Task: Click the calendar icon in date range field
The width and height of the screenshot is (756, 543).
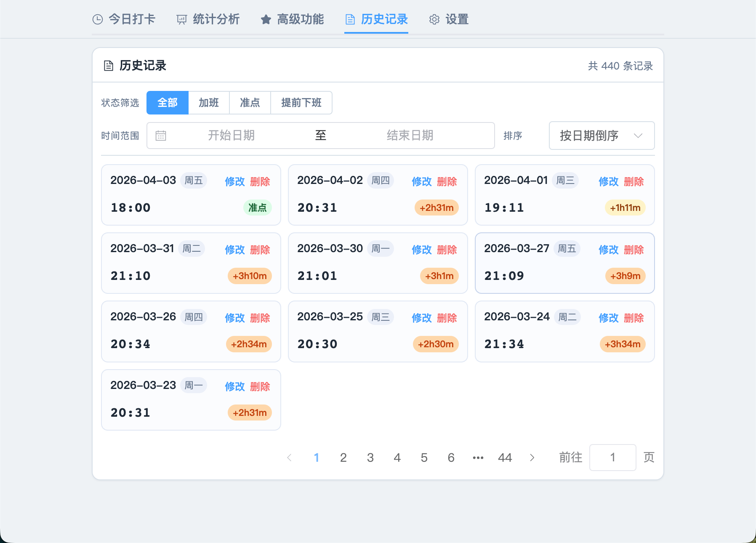Action: (161, 136)
